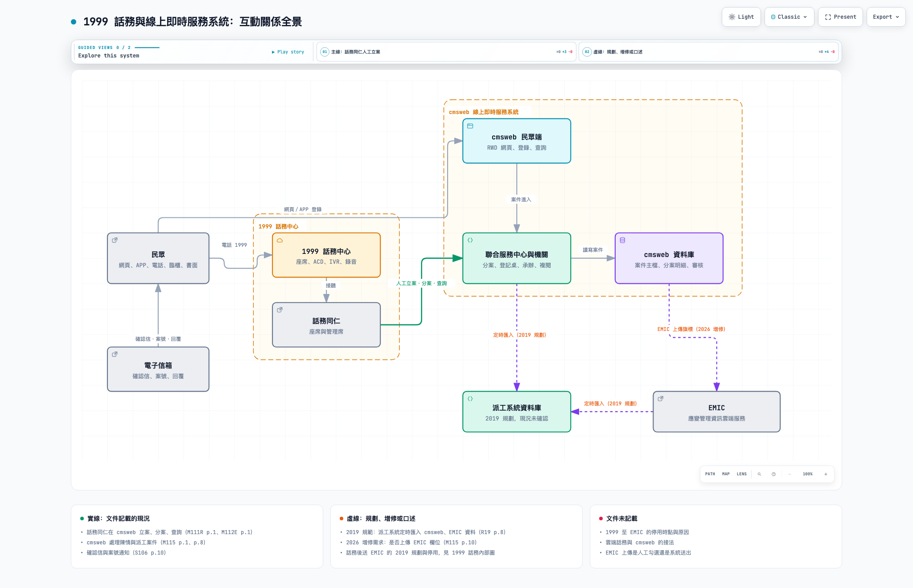Image resolution: width=913 pixels, height=588 pixels.
Task: Click browser window icon on cmsweb 民眾端 node
Action: tap(470, 126)
